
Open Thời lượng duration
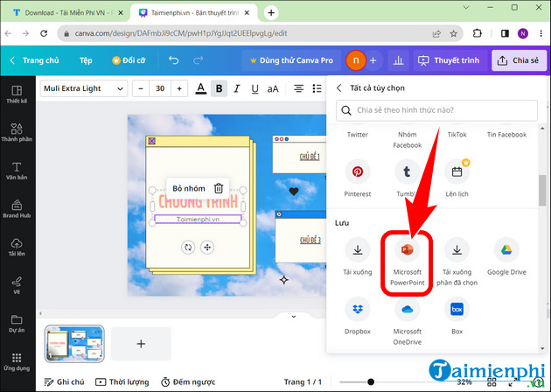122,381
